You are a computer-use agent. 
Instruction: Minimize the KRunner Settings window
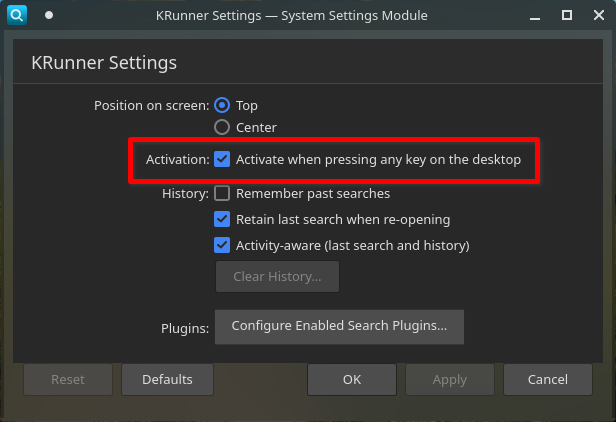click(538, 15)
